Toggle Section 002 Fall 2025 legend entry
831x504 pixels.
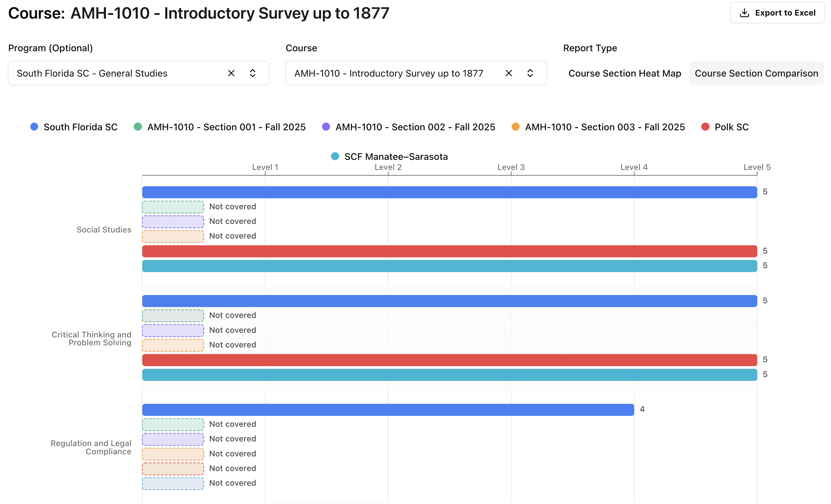415,127
